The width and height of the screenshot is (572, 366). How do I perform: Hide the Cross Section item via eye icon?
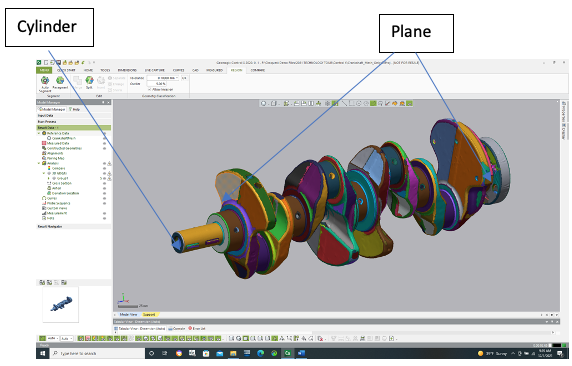[x=105, y=183]
